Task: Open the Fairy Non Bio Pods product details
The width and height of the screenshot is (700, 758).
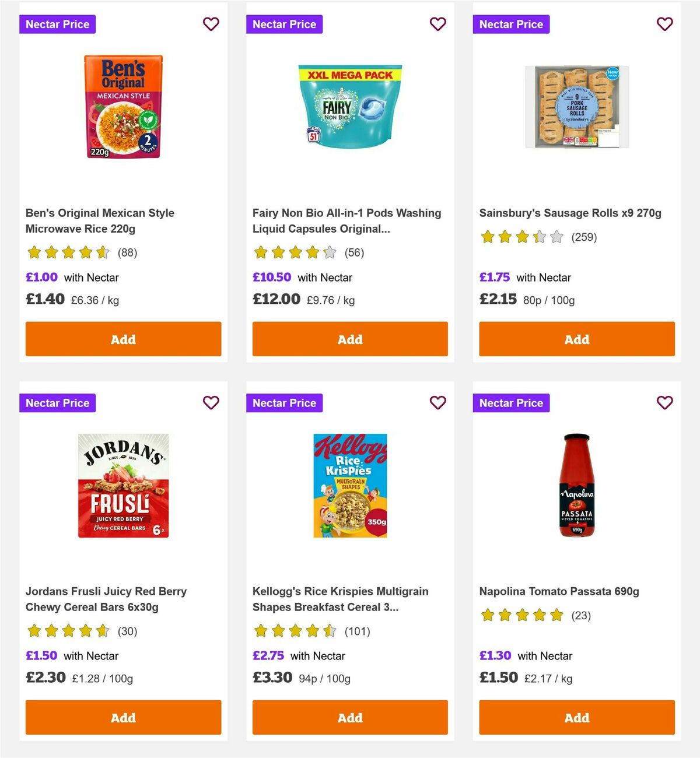Action: pyautogui.click(x=346, y=220)
